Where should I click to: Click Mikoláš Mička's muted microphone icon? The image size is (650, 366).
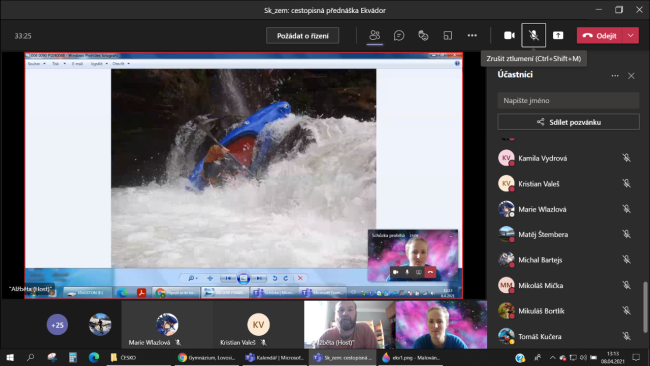tap(626, 285)
